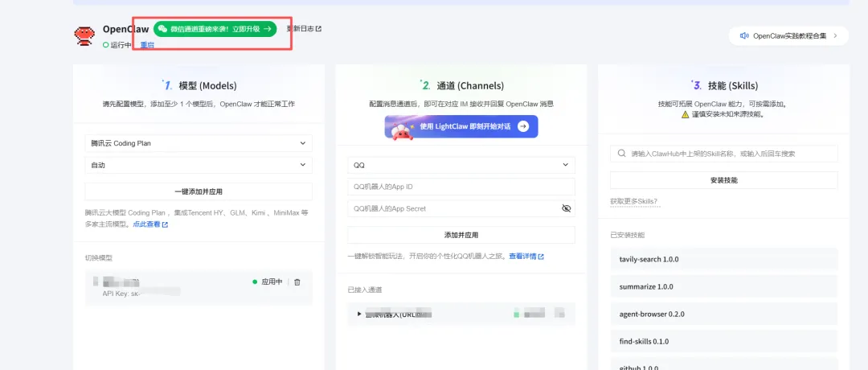The image size is (868, 370).
Task: Click the 模型 (Models) heading
Action: tap(207, 86)
